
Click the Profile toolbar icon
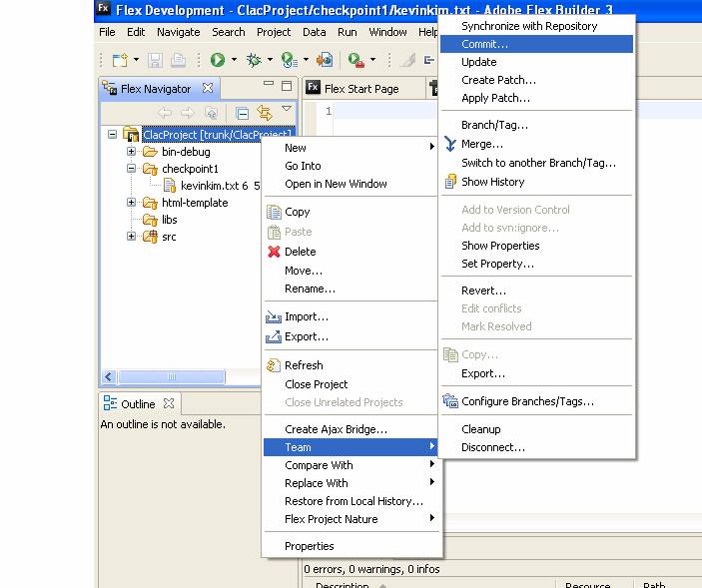click(x=290, y=60)
